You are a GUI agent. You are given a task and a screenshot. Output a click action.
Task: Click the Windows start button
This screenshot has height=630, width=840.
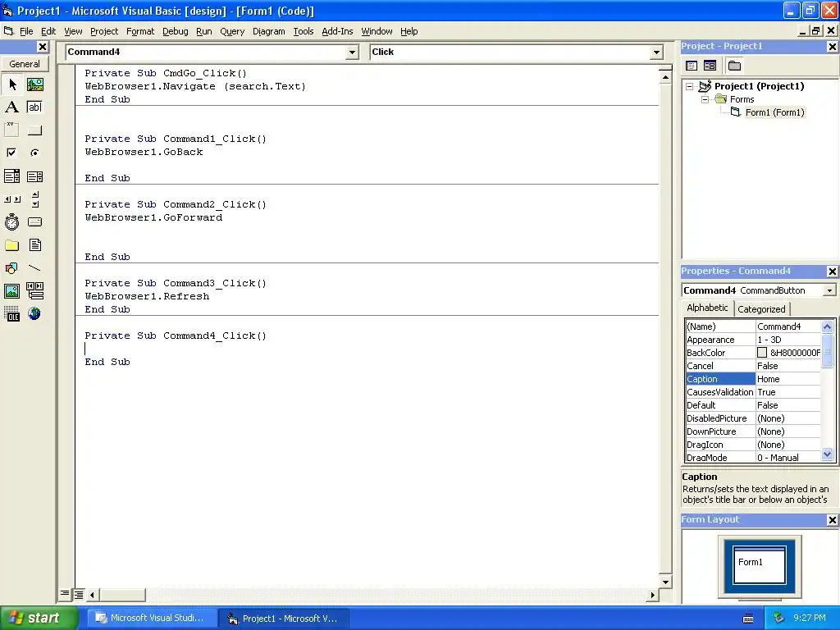[x=39, y=618]
